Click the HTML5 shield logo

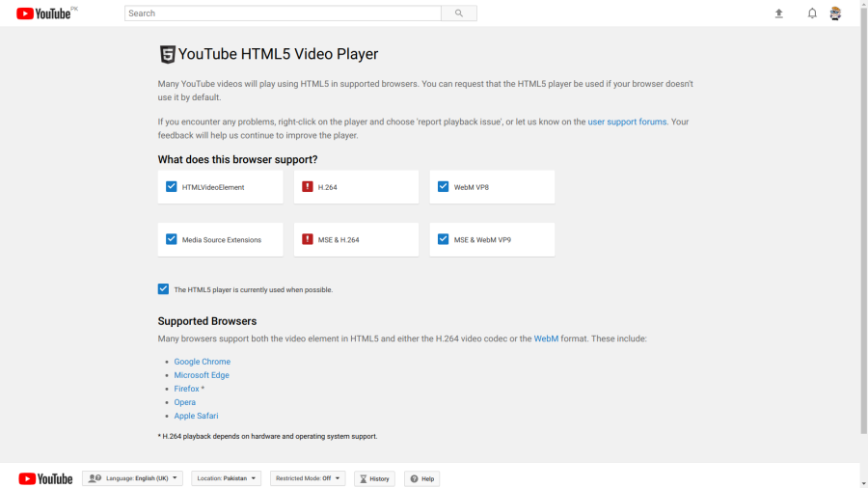click(x=167, y=54)
